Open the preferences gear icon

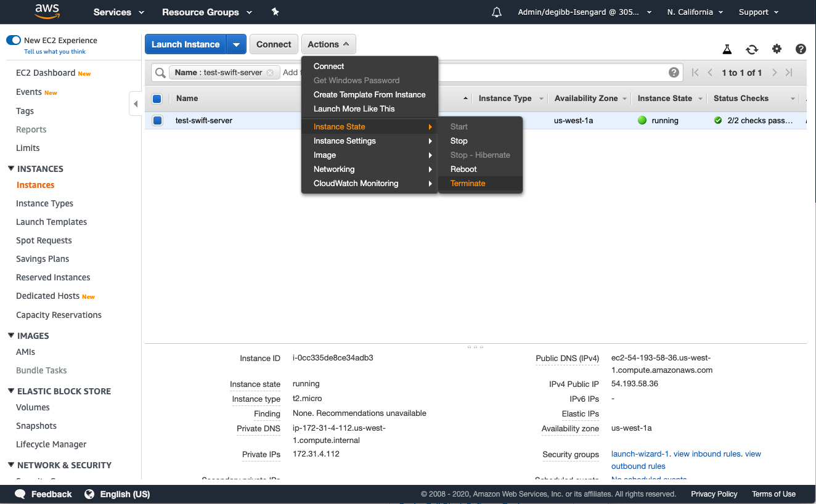tap(777, 49)
